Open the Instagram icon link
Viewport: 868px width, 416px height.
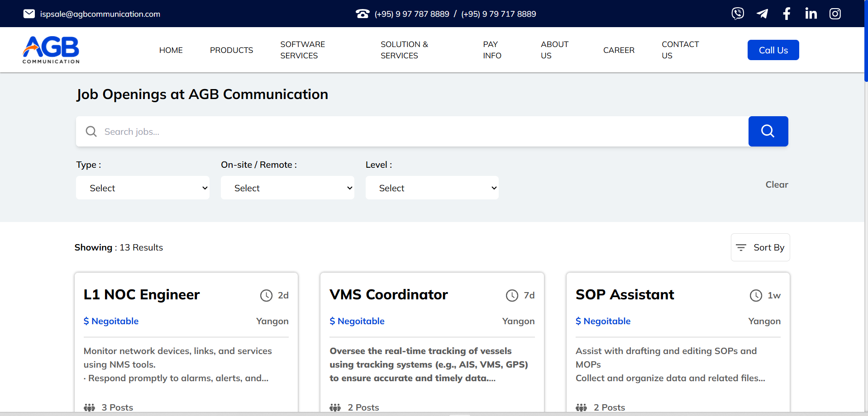click(835, 14)
